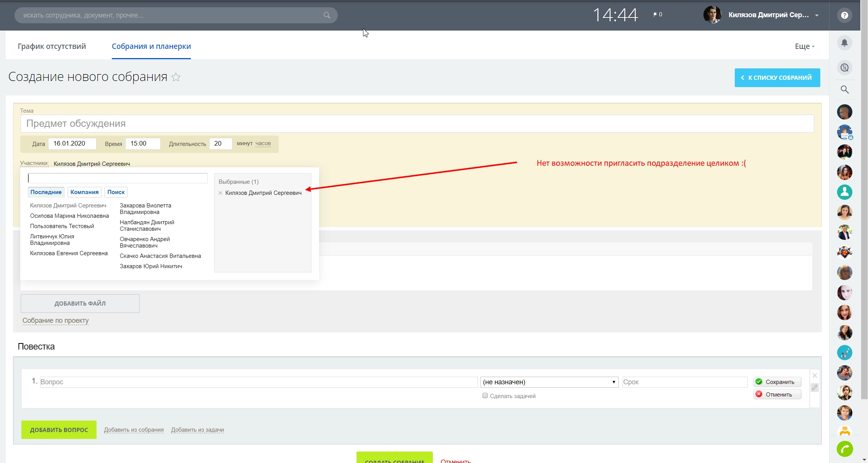The width and height of the screenshot is (868, 463).
Task: Click pencil edit icon on agenda item
Action: pos(815,388)
